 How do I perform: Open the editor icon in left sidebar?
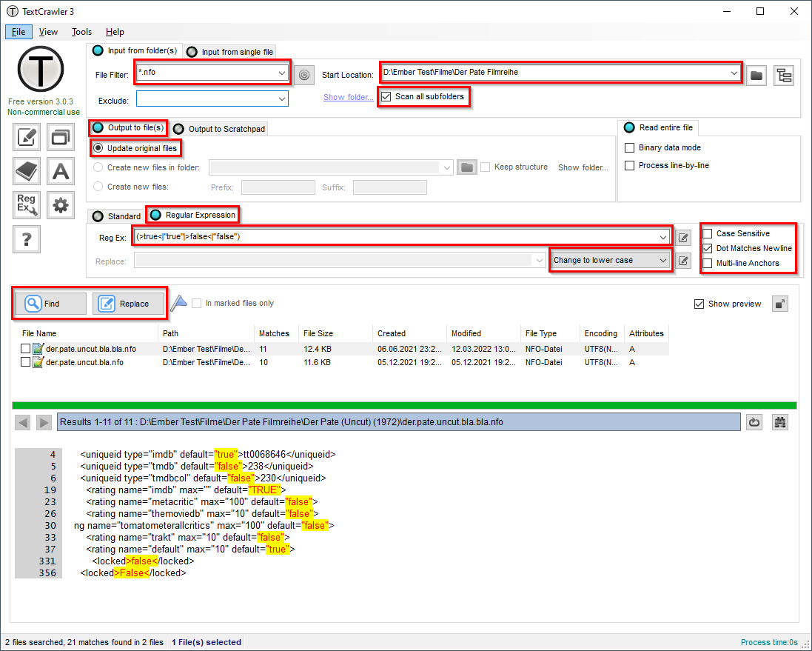click(x=27, y=137)
